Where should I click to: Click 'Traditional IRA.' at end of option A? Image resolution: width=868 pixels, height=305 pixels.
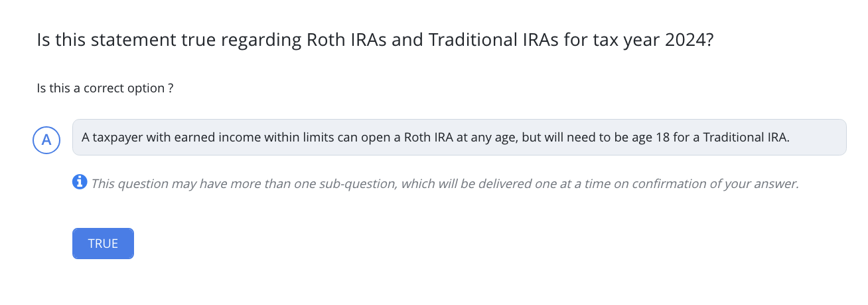[x=746, y=138]
